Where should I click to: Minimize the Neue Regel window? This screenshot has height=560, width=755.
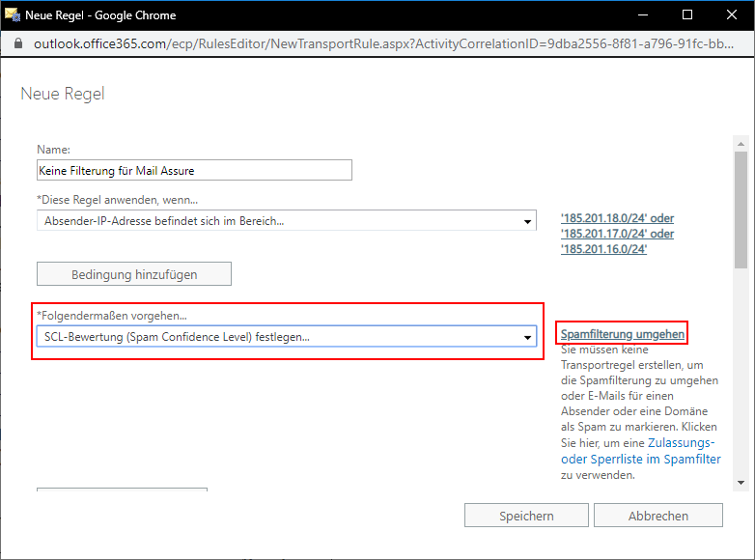(642, 15)
